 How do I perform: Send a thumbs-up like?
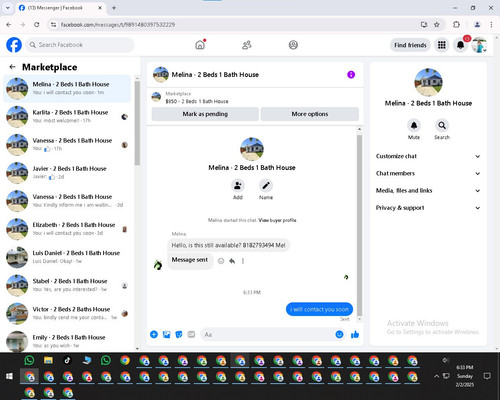355,334
